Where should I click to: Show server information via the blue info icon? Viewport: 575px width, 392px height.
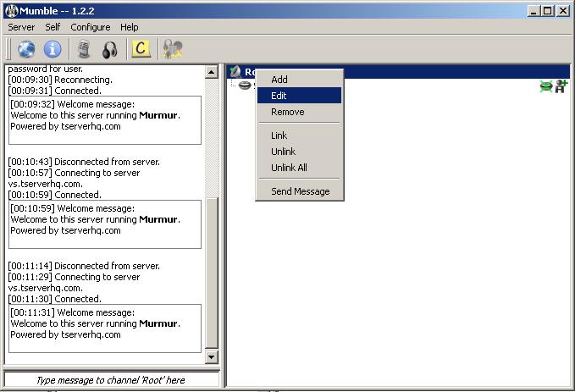pyautogui.click(x=53, y=49)
